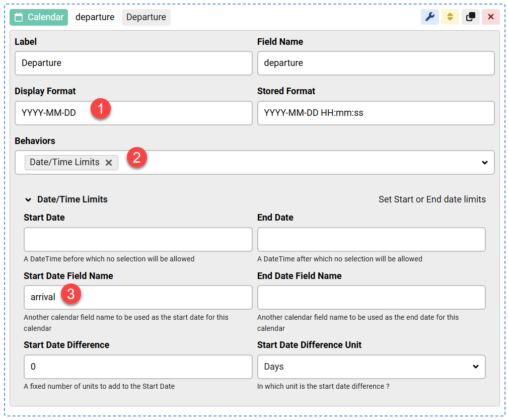
Task: Select the 'departure' name tab
Action: tap(94, 17)
